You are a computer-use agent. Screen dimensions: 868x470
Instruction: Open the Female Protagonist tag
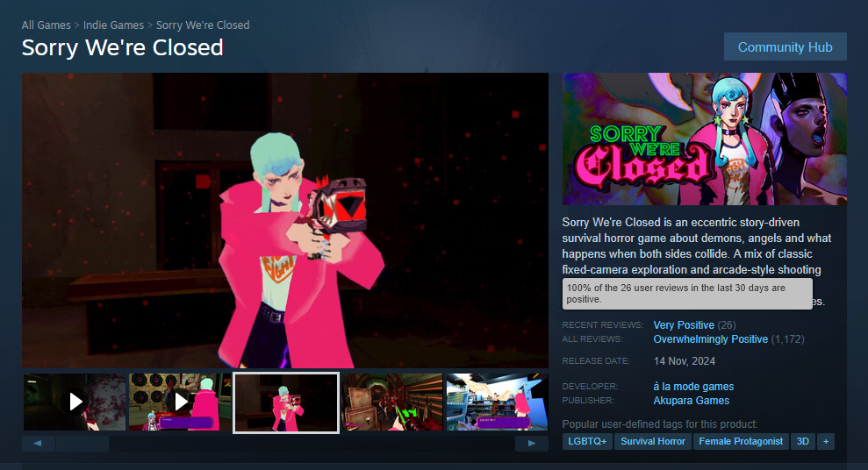[x=741, y=441]
